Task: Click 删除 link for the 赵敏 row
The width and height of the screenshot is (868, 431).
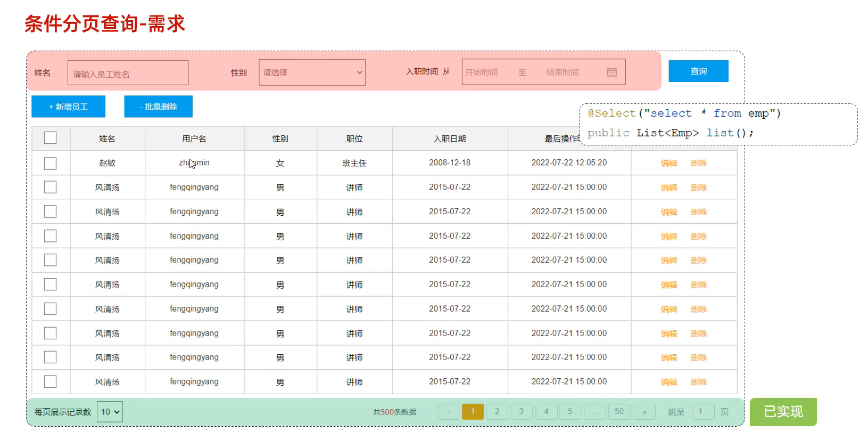Action: tap(699, 163)
